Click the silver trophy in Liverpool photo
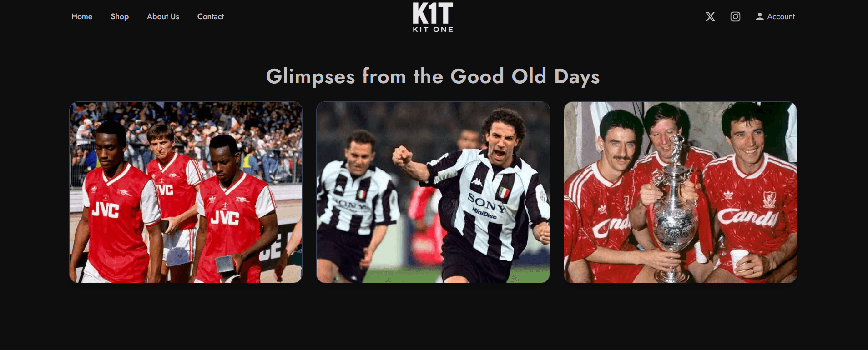 tap(674, 209)
